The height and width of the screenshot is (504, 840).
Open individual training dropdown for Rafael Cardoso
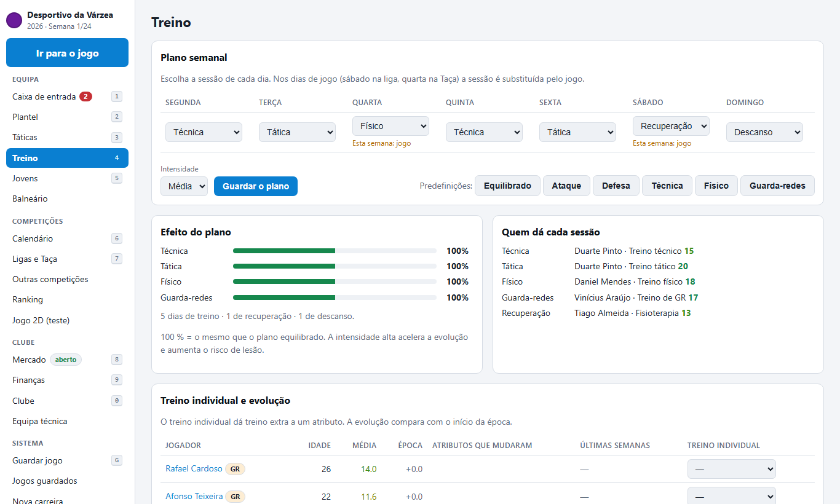[x=731, y=469]
